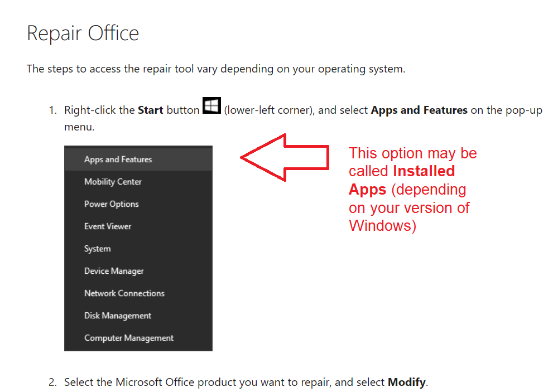Click the Windows Start button icon

[x=211, y=106]
